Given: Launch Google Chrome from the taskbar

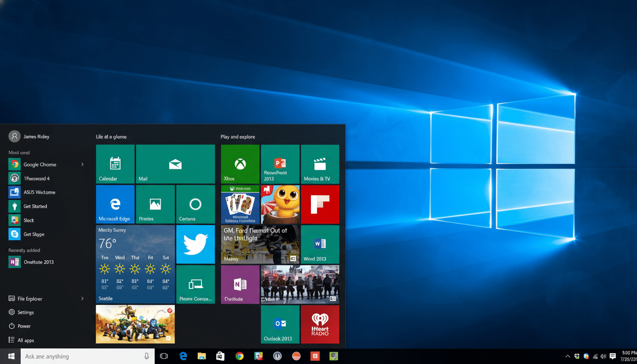Looking at the screenshot, I should point(239,356).
